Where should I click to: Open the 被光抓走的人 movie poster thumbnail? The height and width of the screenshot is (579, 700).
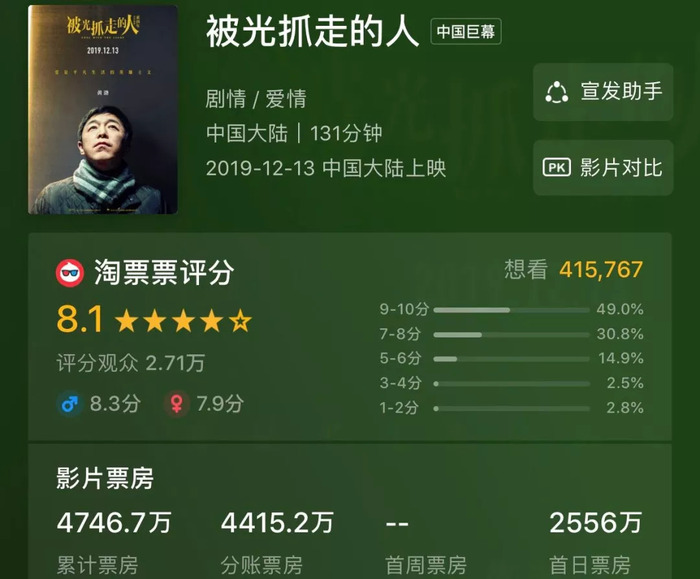(103, 110)
